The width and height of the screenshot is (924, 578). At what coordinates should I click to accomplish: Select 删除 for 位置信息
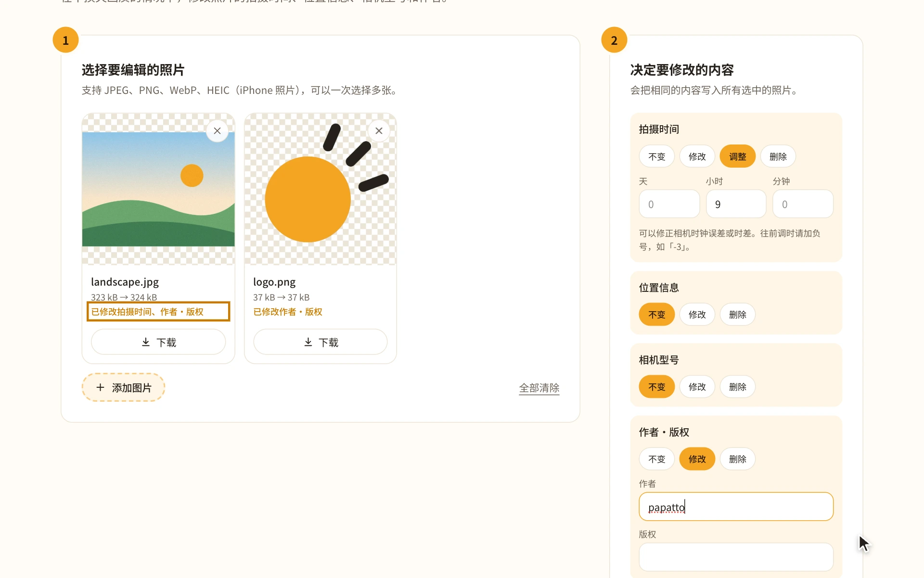click(x=737, y=315)
